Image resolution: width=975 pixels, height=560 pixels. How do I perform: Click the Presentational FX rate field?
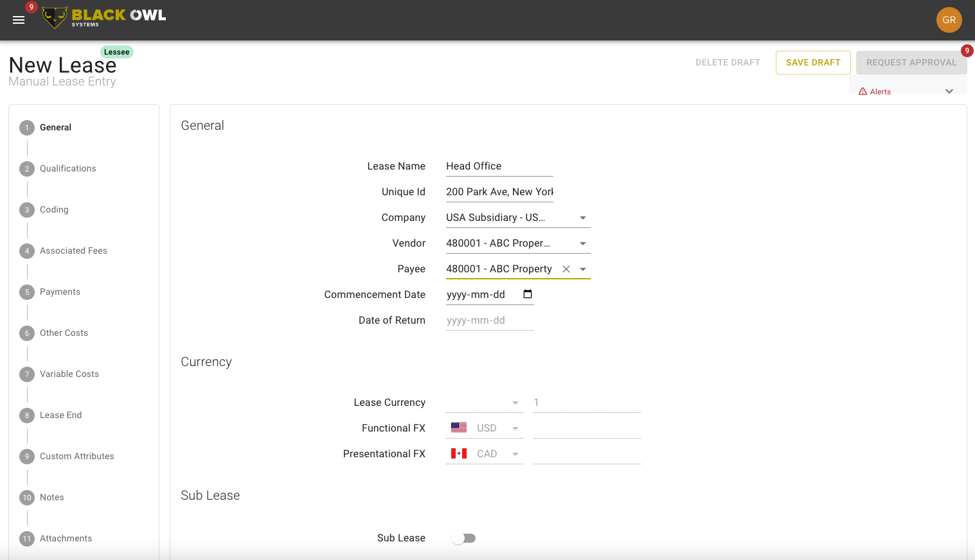[587, 454]
